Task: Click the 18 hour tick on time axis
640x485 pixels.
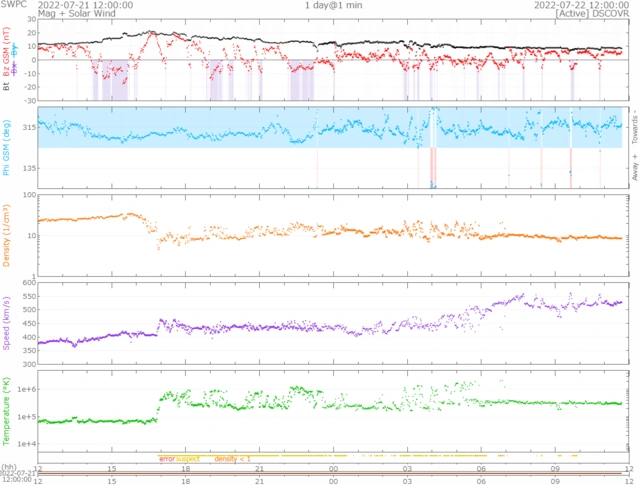Action: click(x=186, y=467)
